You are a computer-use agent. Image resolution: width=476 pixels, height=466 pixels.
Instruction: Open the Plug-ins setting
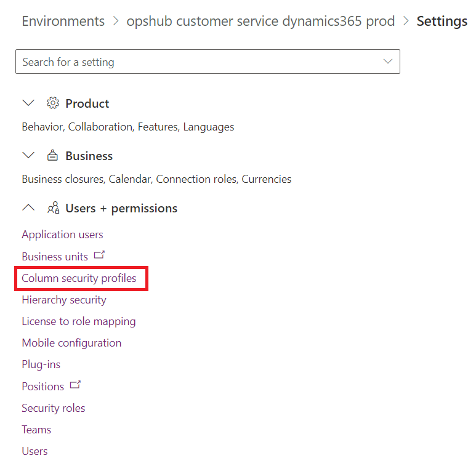(x=41, y=364)
